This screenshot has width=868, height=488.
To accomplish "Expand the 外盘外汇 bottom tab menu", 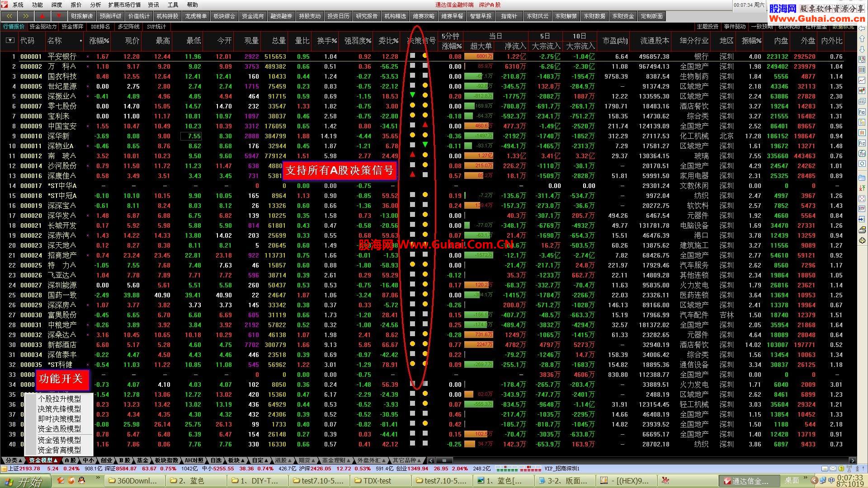I will point(371,460).
